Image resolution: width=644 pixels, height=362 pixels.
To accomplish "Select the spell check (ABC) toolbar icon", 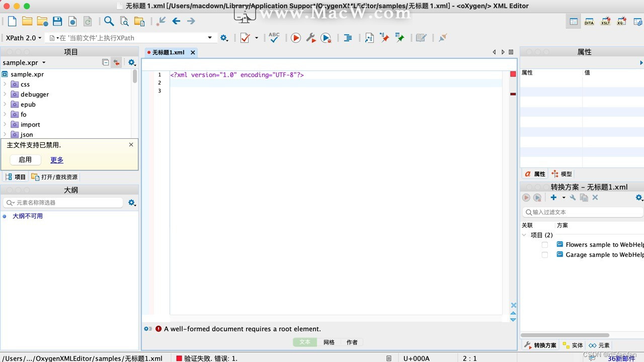I will pyautogui.click(x=274, y=37).
